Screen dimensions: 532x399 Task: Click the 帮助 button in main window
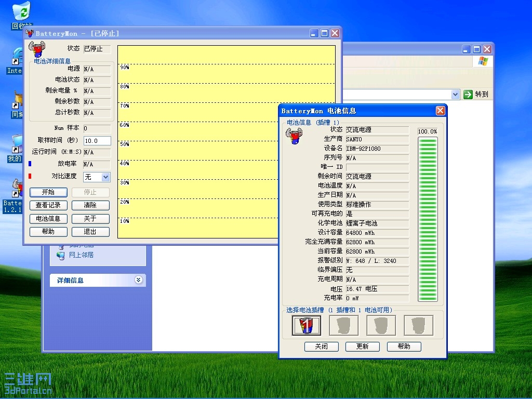48,232
